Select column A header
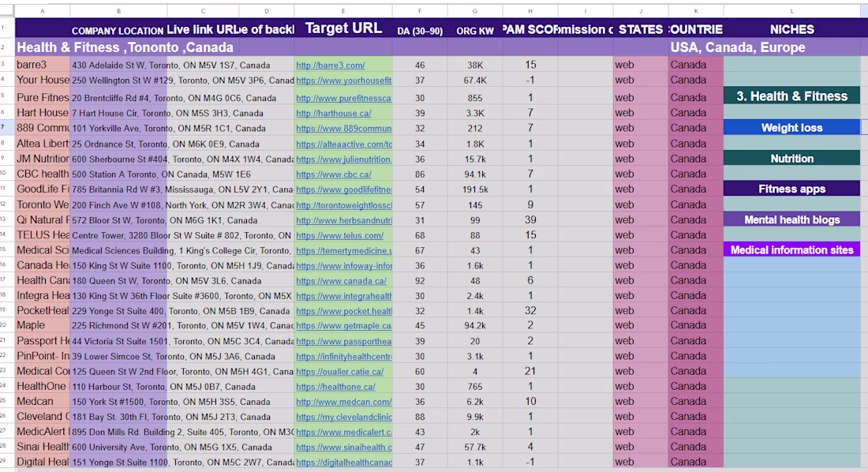Image resolution: width=868 pixels, height=472 pixels. point(43,11)
